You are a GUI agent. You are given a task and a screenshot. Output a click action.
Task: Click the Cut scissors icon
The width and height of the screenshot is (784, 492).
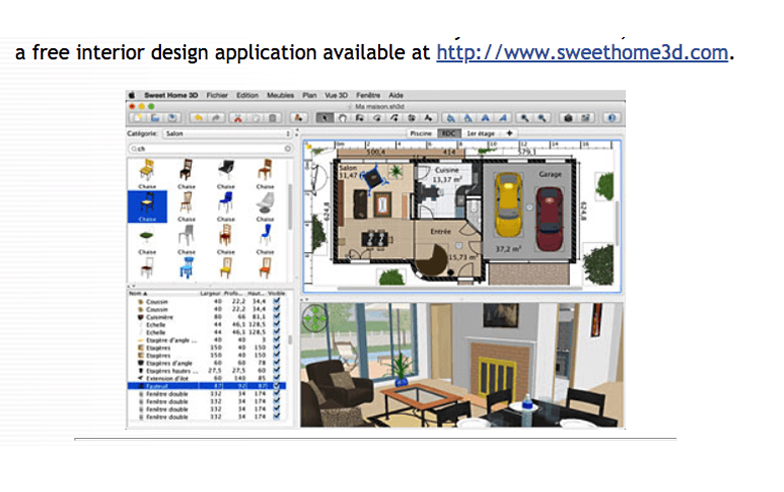click(238, 118)
